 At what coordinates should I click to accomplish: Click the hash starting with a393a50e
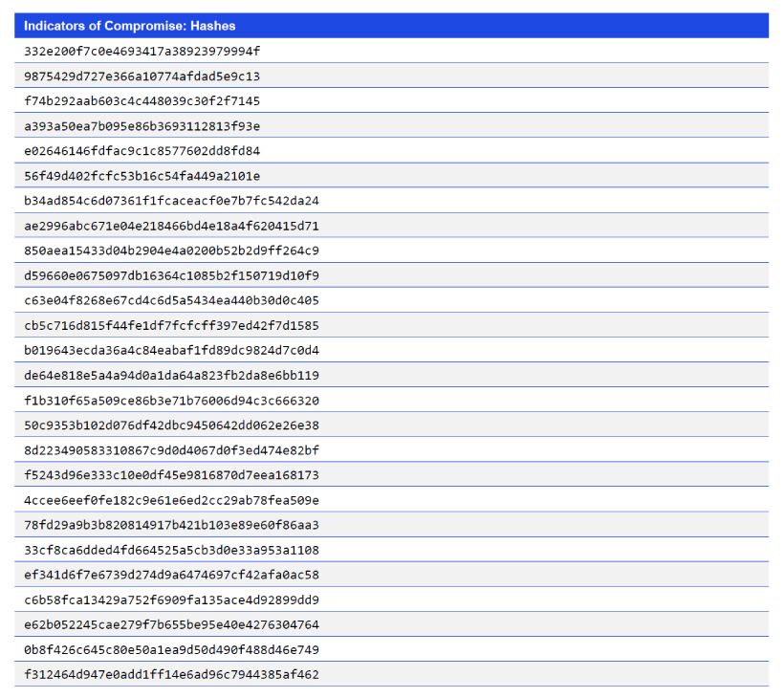coord(142,125)
